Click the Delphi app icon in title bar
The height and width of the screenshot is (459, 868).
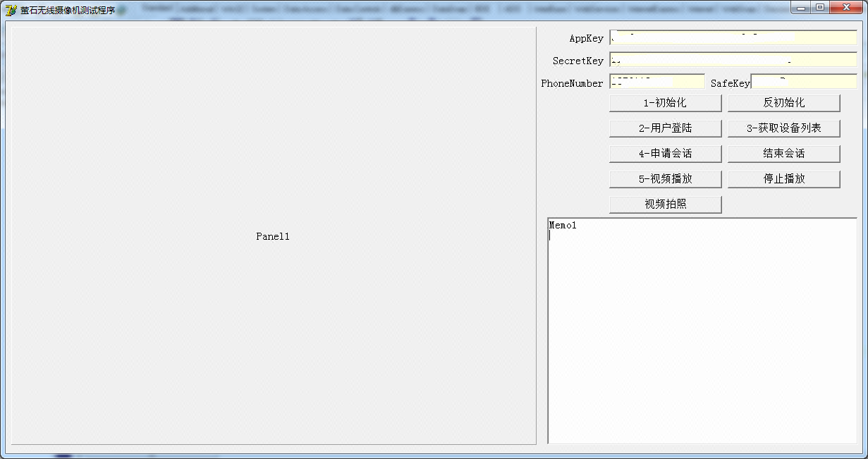click(11, 10)
